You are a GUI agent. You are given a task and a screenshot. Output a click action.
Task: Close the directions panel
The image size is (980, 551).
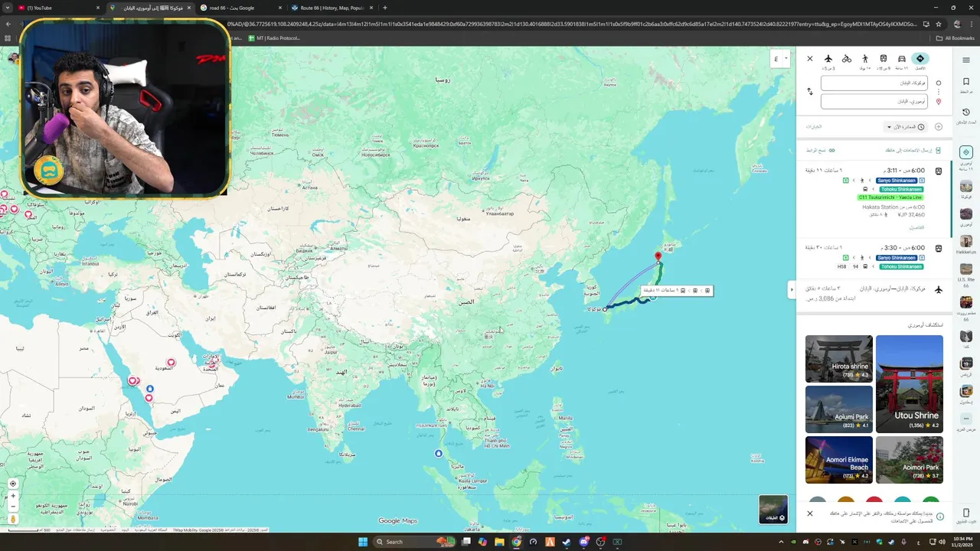click(810, 59)
